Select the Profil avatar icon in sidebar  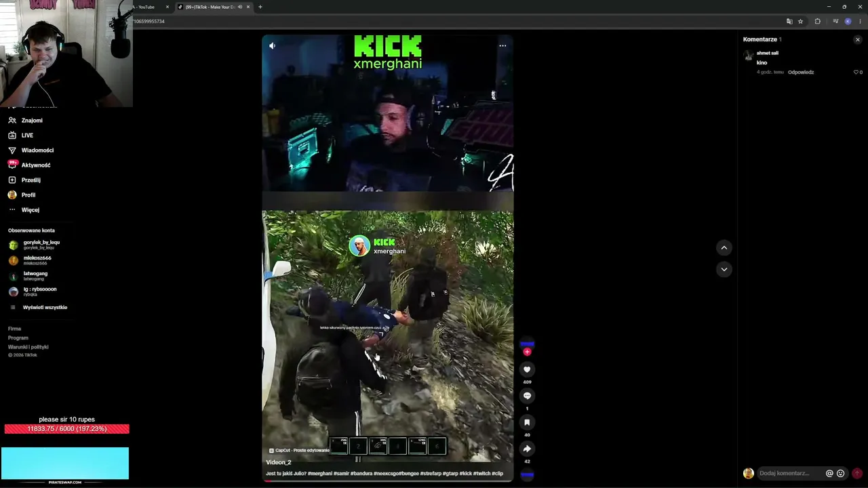tap(12, 195)
